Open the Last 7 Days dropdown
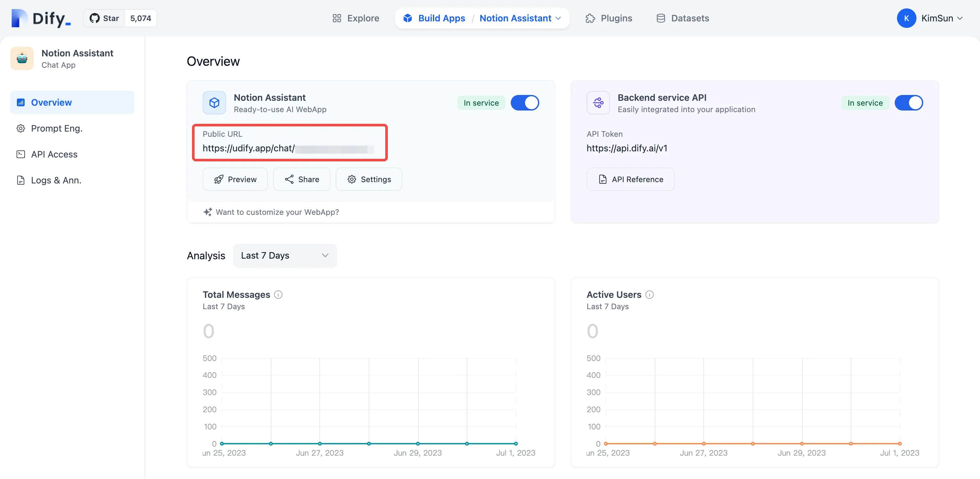Image resolution: width=980 pixels, height=479 pixels. coord(285,255)
